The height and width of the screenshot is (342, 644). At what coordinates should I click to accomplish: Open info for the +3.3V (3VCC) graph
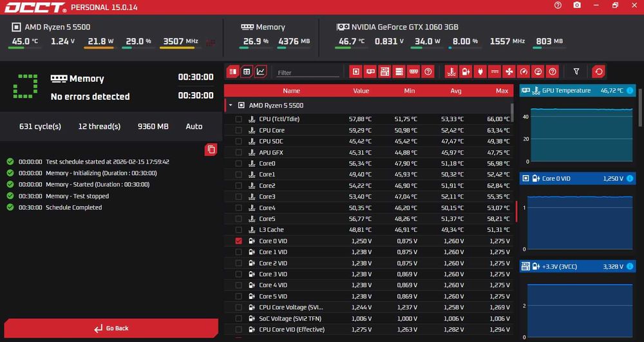(x=630, y=267)
